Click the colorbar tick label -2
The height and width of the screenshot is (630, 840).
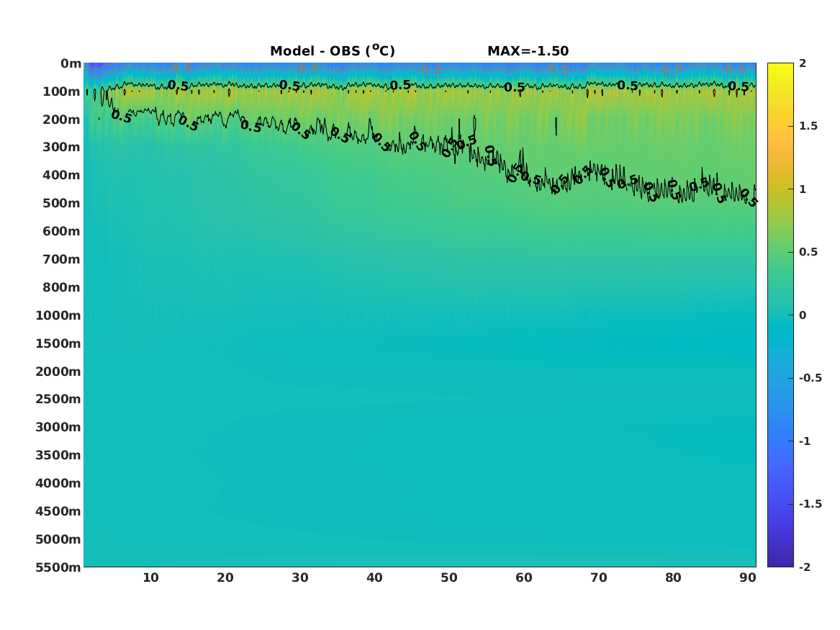pos(804,567)
